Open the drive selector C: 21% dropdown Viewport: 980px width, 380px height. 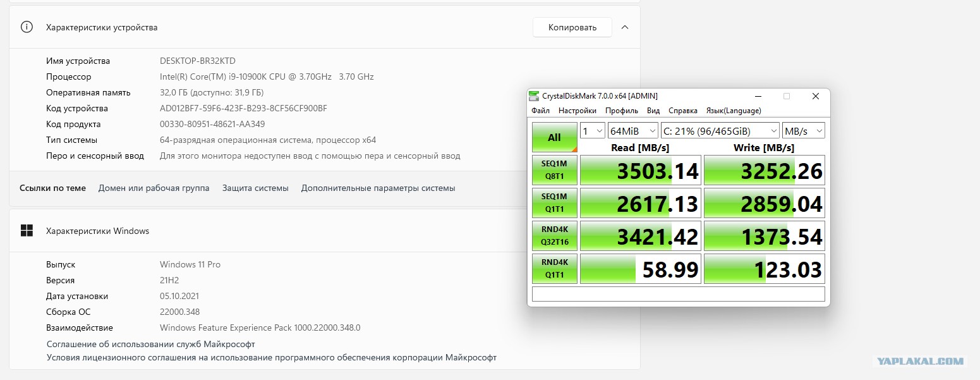[720, 131]
